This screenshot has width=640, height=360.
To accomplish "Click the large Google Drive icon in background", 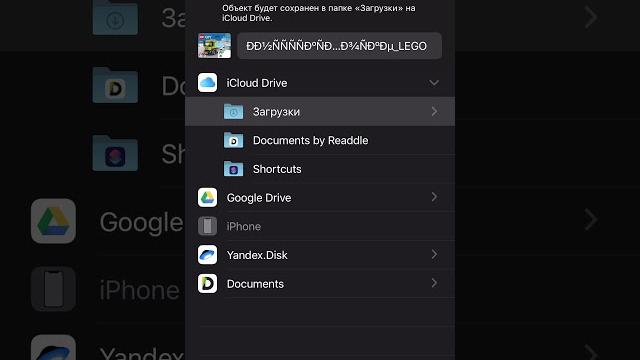I will 53,221.
